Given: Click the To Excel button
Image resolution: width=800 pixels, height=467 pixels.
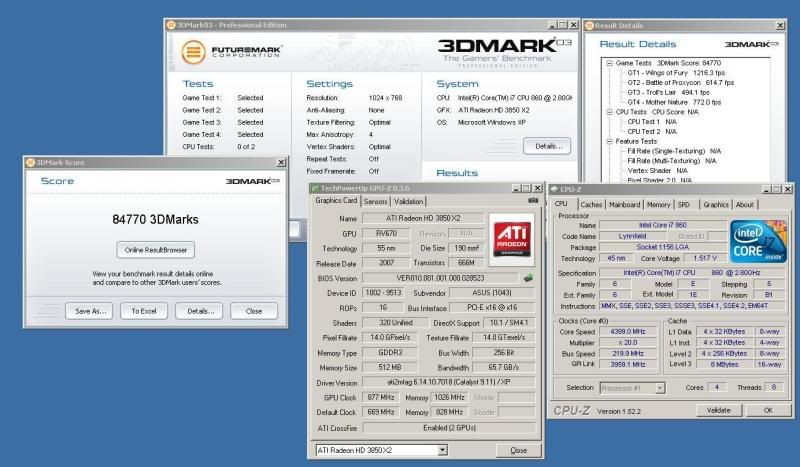Looking at the screenshot, I should pos(144,311).
